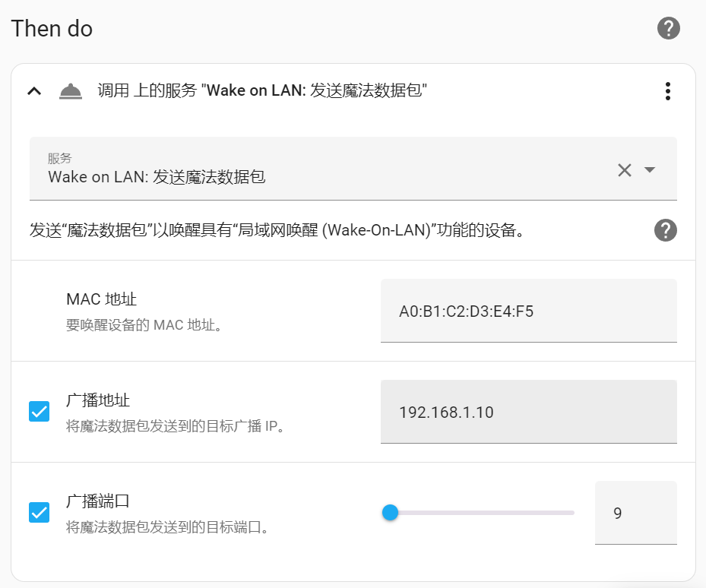The height and width of the screenshot is (588, 706).
Task: Click the 服务 combo box text area
Action: tap(319, 169)
